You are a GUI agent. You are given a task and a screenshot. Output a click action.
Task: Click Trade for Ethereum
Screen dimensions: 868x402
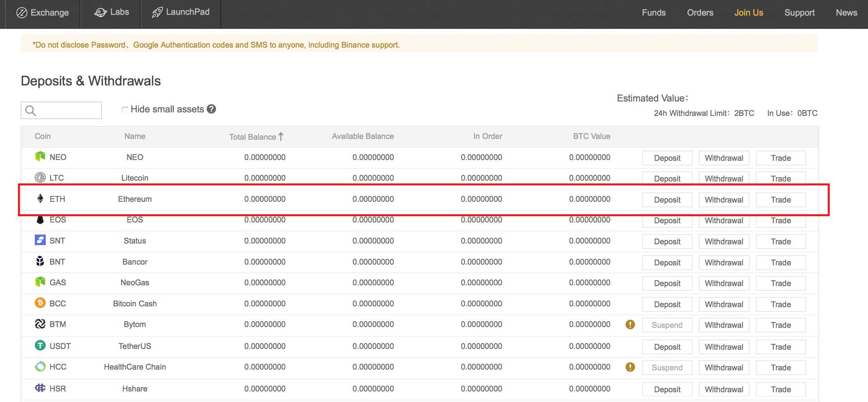point(781,200)
